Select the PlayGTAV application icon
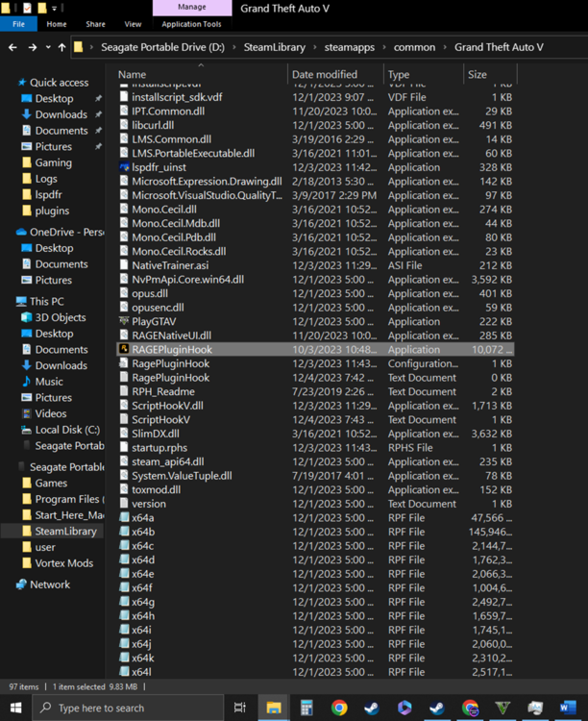 pos(124,321)
